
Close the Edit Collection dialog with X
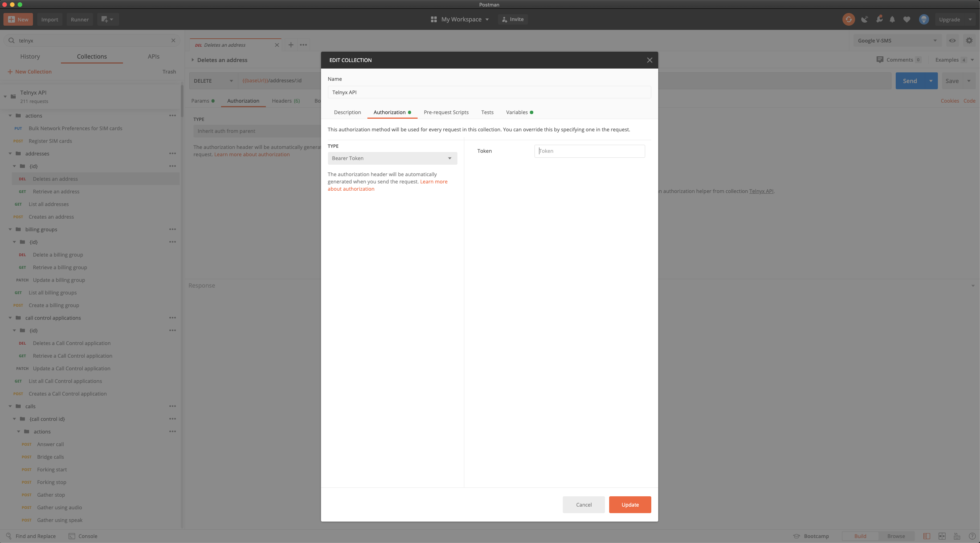click(650, 60)
